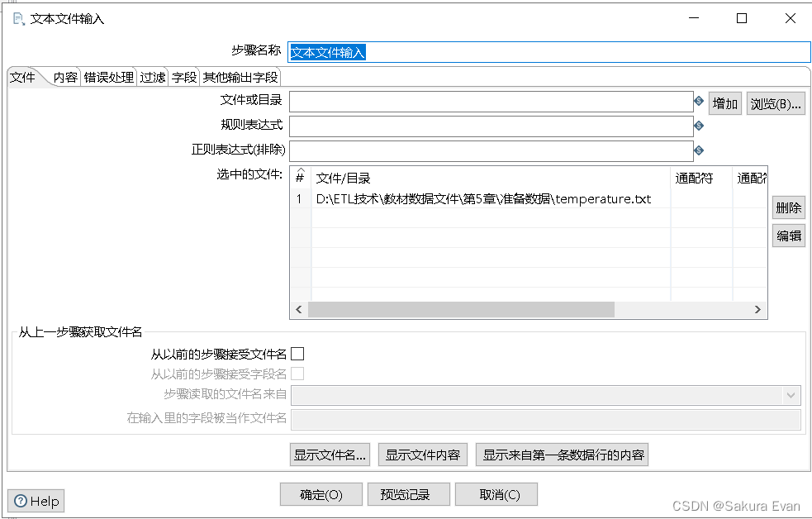Click variable icon beside 规则表达式 field
Viewport: 812px width, 519px height.
pos(699,126)
